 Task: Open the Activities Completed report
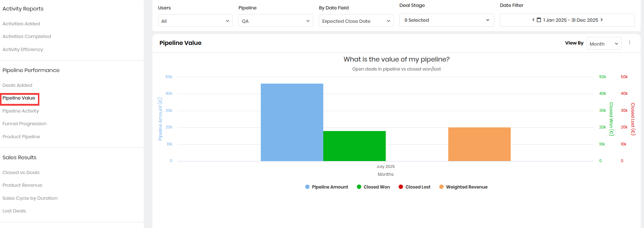[27, 37]
